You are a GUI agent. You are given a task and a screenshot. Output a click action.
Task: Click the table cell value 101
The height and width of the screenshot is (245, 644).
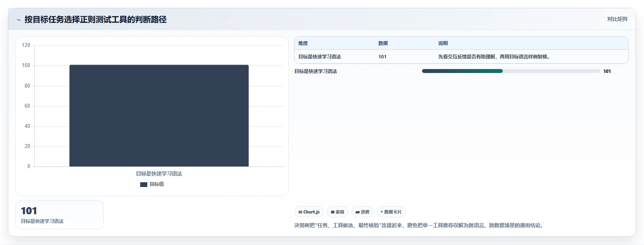pos(383,57)
